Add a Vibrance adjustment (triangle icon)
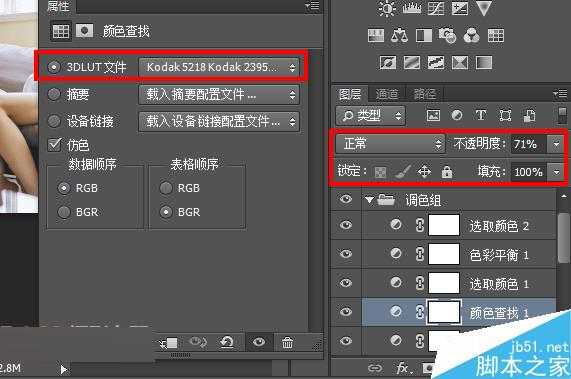Screen dimensions: 571x379 (x=484, y=8)
